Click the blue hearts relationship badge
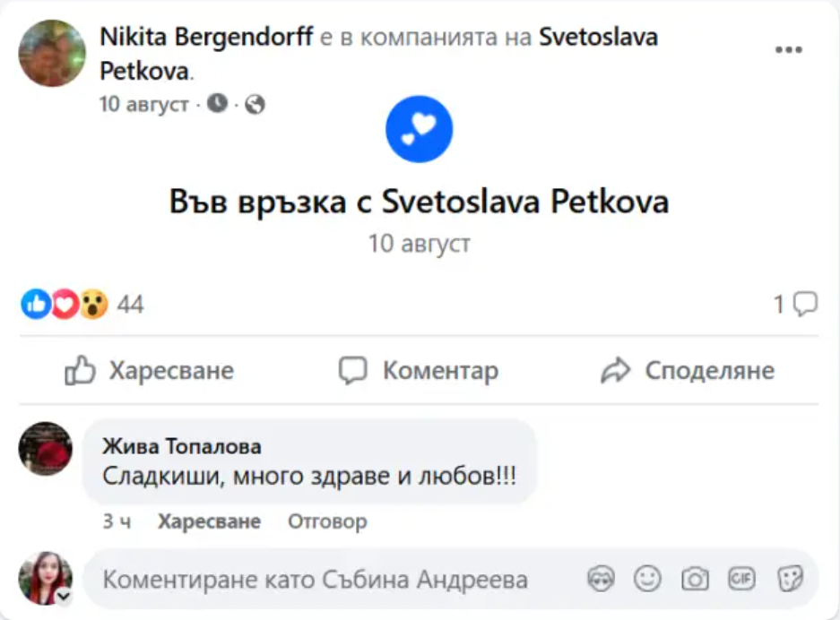 click(x=419, y=128)
